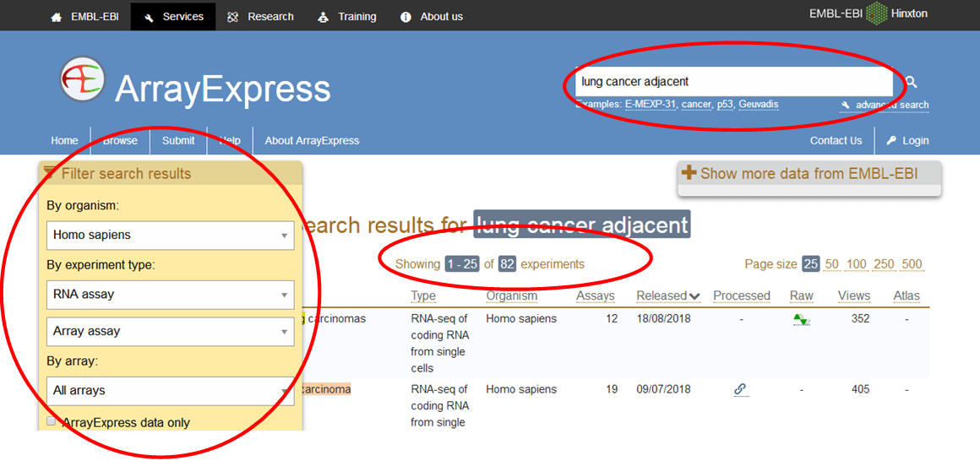Expand the RNA assay experiment type dropdown
Viewport: 980px width, 461px height.
tap(171, 295)
